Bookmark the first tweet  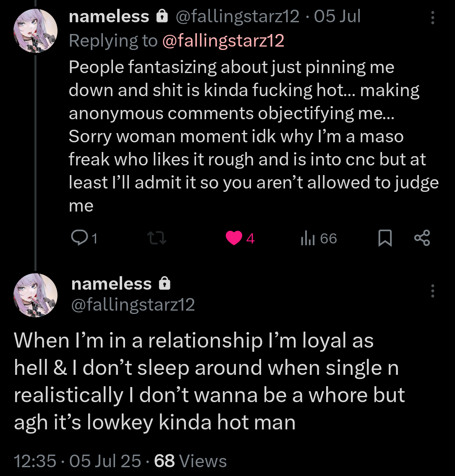385,238
